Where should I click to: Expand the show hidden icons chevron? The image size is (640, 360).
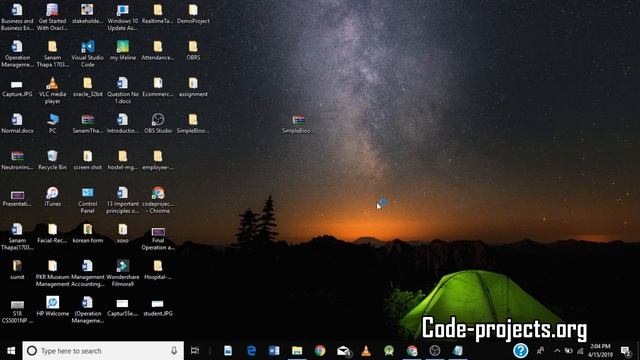(557, 351)
